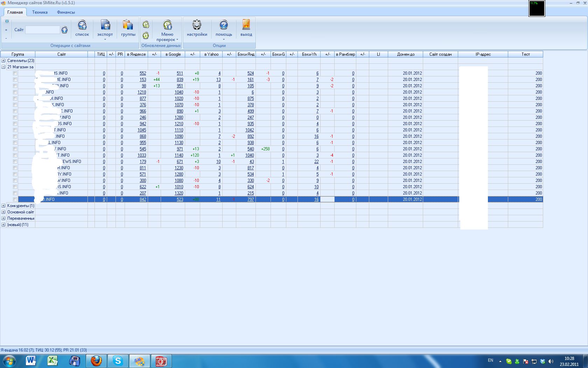This screenshot has width=588, height=368.
Task: Click the 'Сайт' input field
Action: [x=42, y=30]
